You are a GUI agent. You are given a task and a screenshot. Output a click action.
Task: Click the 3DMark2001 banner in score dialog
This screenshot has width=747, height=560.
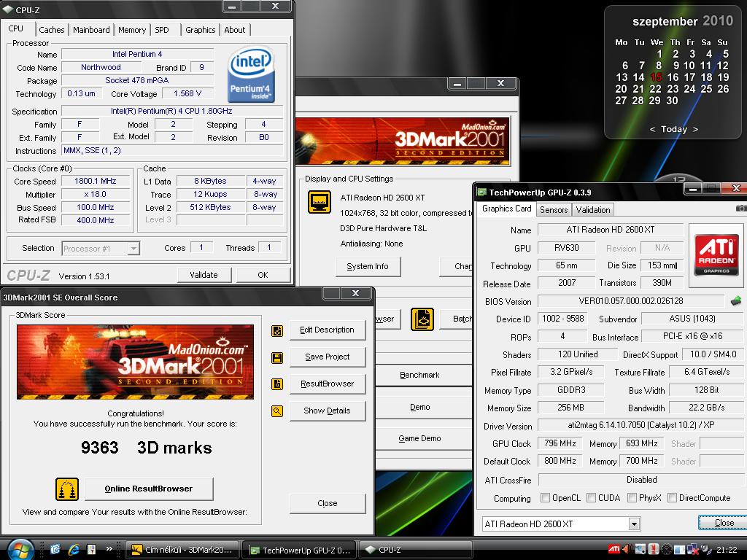click(x=135, y=362)
